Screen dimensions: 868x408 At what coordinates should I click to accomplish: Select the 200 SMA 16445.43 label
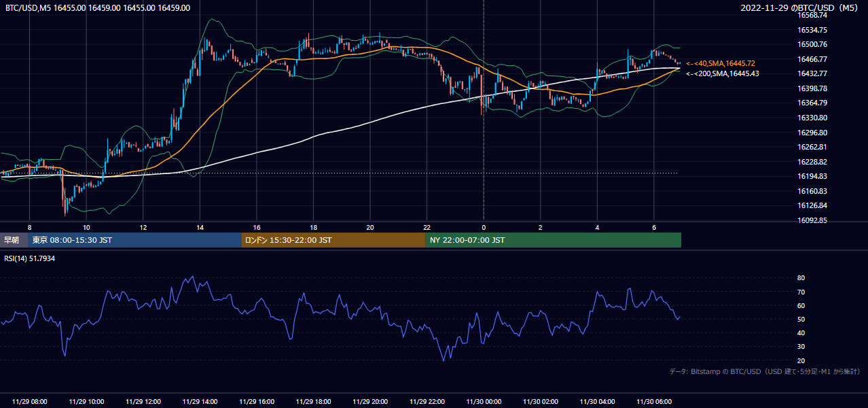723,73
